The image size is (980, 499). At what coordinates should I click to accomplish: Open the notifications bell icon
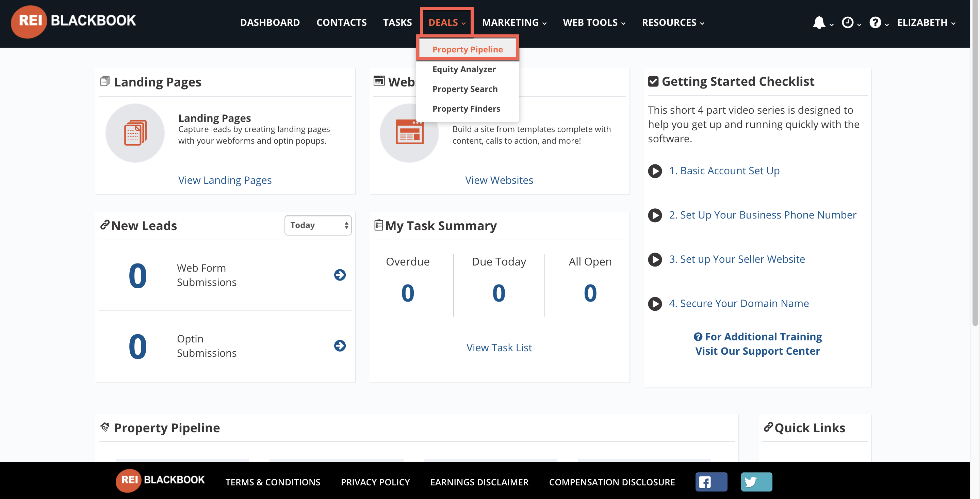pos(819,22)
